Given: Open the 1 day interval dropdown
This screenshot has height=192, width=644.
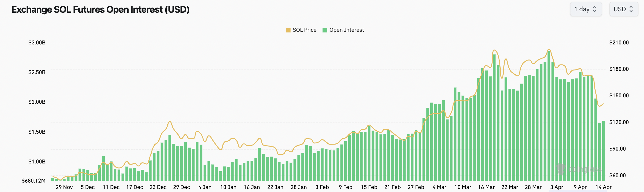Looking at the screenshot, I should coord(585,9).
